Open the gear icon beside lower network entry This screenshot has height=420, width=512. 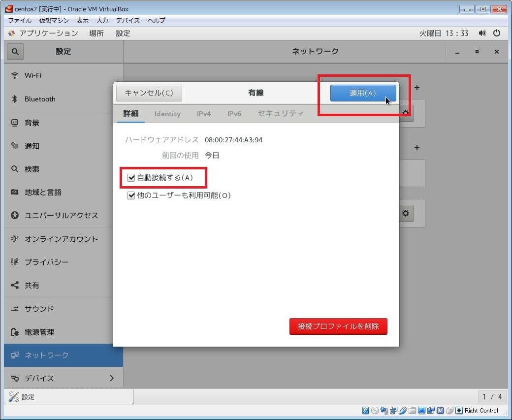click(406, 213)
